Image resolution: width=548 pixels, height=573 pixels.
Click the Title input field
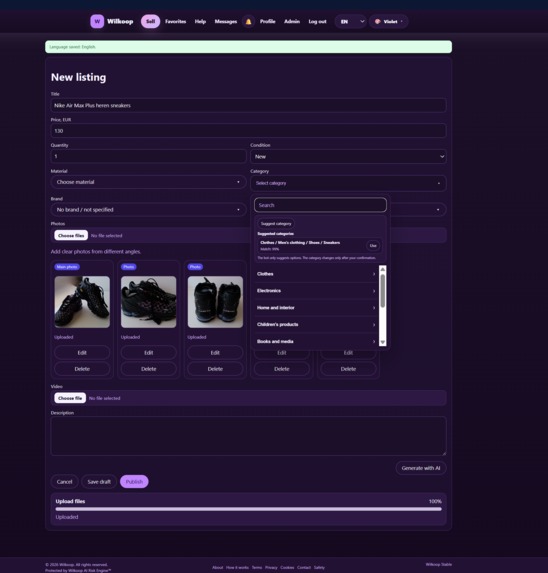tap(248, 105)
